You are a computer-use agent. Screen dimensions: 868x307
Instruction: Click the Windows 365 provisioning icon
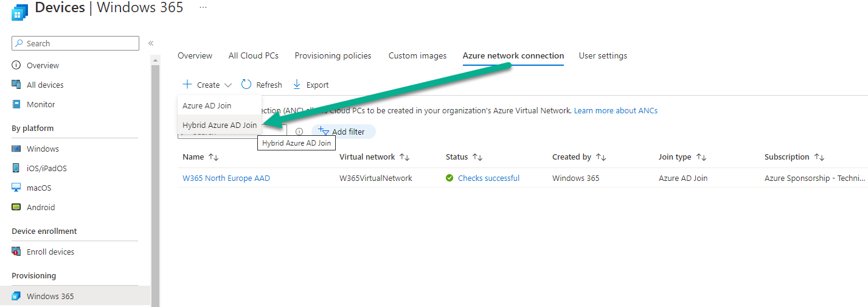coord(16,296)
